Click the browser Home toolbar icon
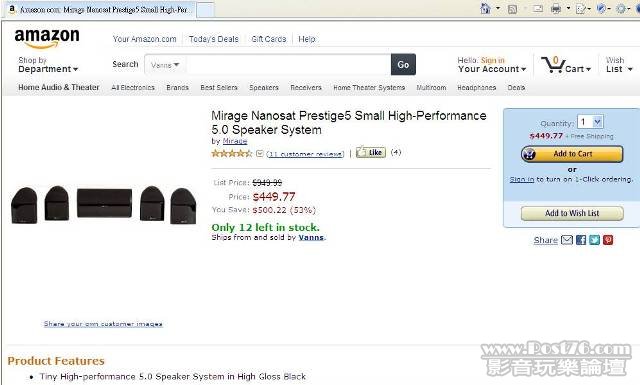The height and width of the screenshot is (385, 640). click(485, 8)
